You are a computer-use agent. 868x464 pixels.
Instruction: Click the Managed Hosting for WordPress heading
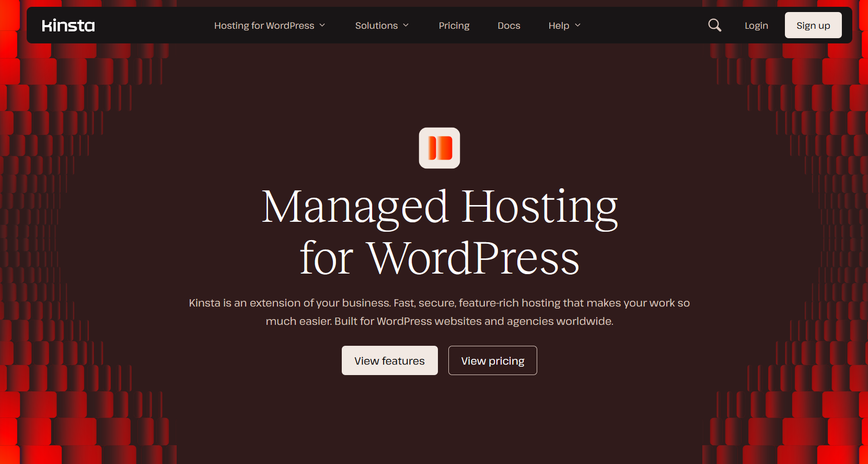tap(439, 232)
